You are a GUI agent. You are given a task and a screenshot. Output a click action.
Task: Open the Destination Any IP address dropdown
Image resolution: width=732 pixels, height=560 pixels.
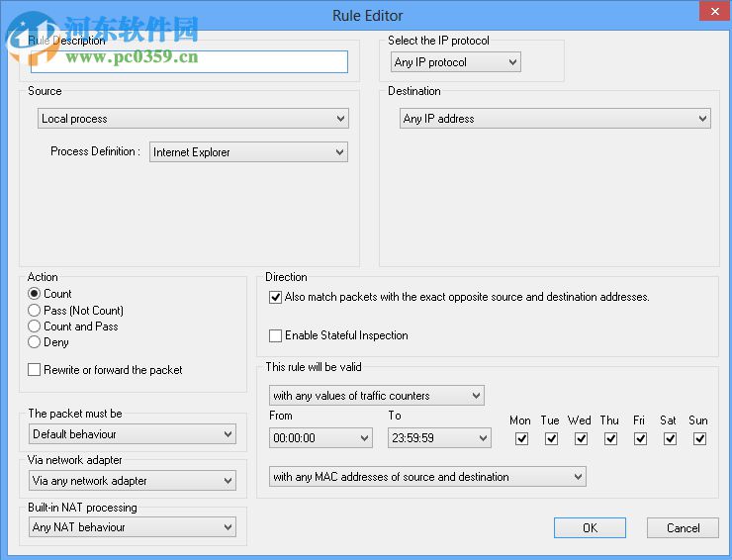[555, 119]
